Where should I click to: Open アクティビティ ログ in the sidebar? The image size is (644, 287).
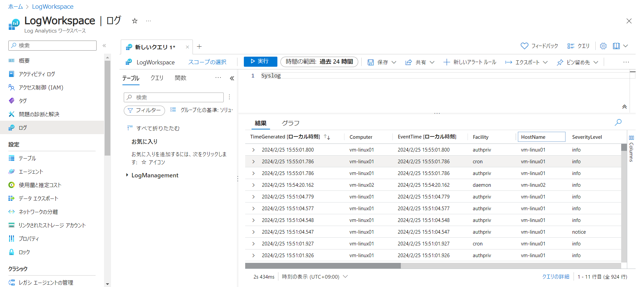coord(37,74)
